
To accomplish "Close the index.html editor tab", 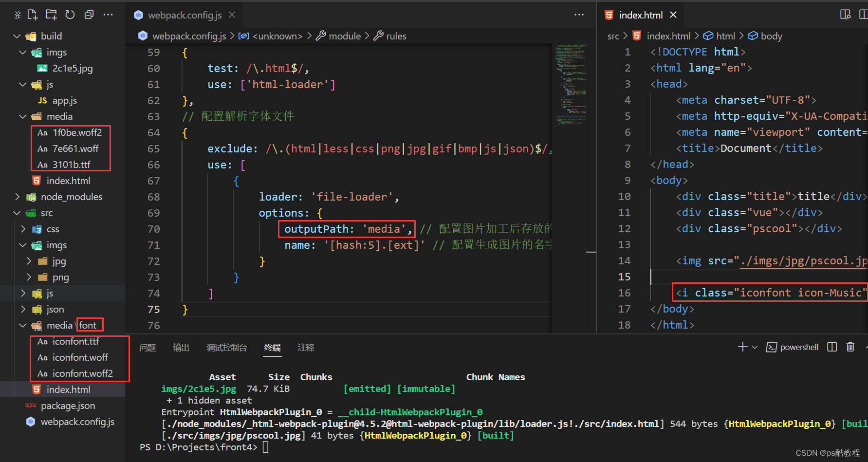I will click(673, 15).
